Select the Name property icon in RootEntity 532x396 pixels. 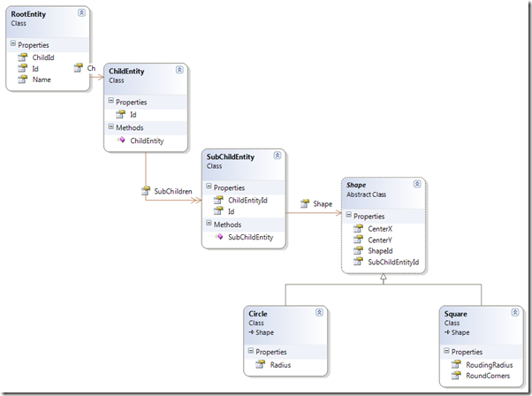(x=22, y=80)
